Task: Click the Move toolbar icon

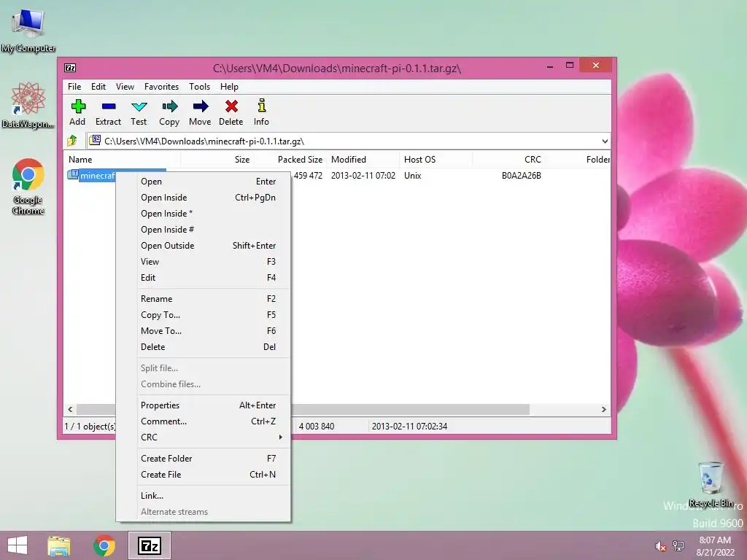Action: point(200,106)
